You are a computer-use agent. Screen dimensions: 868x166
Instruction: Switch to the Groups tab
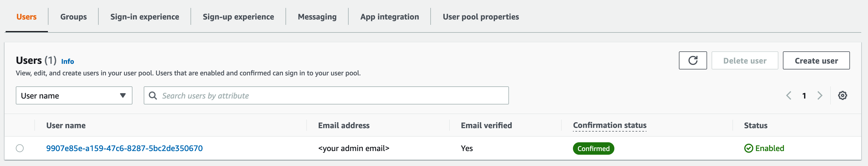[74, 17]
